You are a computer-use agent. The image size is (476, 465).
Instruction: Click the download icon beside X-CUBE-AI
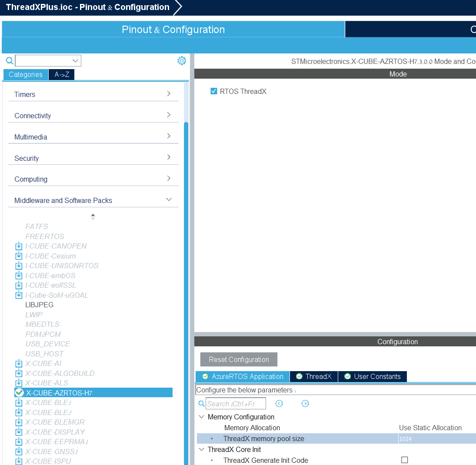point(18,363)
